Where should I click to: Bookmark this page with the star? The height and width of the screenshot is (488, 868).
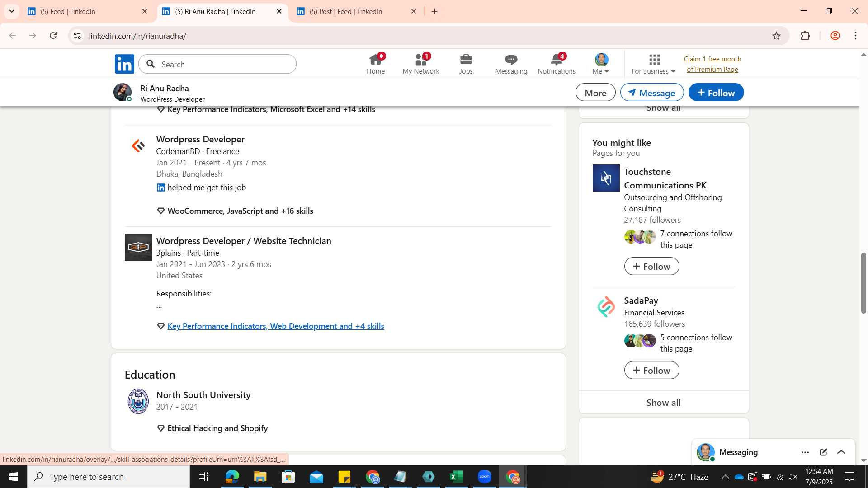pyautogui.click(x=776, y=36)
